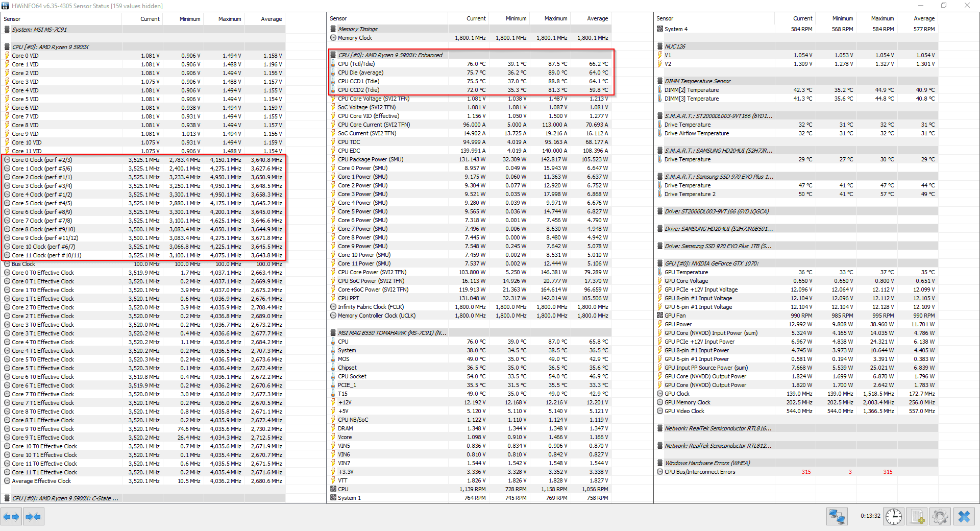
Task: Select the CPU Core Voltage (SVI2 TFN) row
Action: click(x=470, y=99)
